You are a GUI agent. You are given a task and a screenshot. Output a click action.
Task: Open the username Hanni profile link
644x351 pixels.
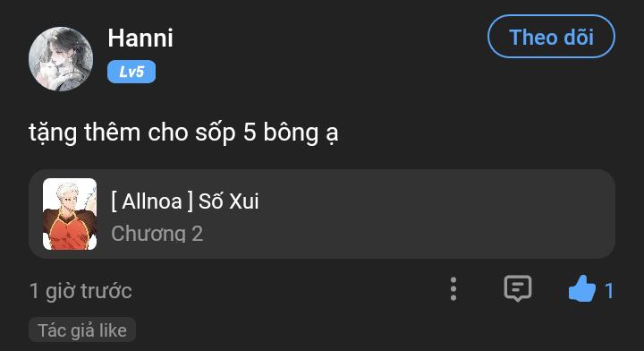(140, 39)
